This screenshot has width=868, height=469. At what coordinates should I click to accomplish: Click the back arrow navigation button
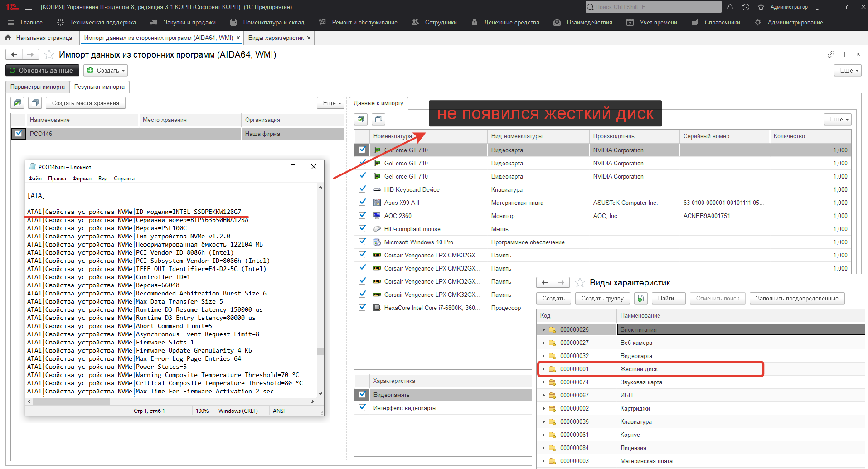[15, 55]
